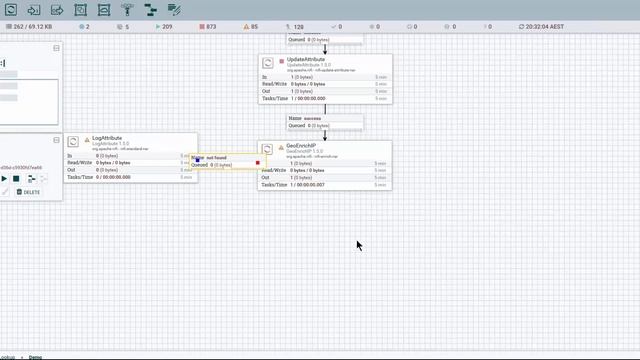Start the selected component with play button

point(4,178)
